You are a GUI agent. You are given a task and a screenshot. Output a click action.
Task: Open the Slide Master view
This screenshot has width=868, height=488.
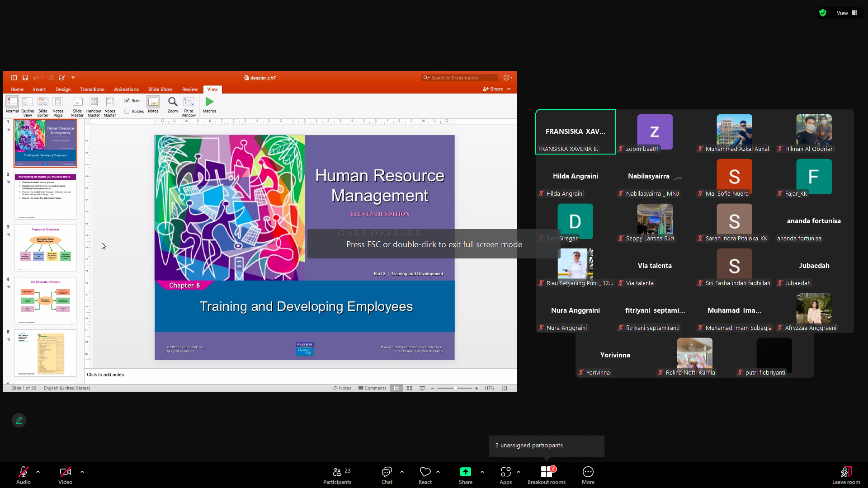click(77, 107)
